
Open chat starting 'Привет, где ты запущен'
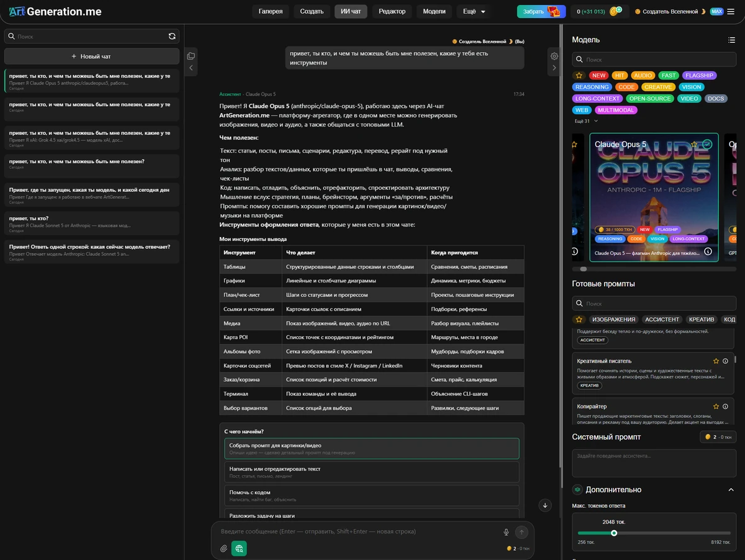[91, 194]
